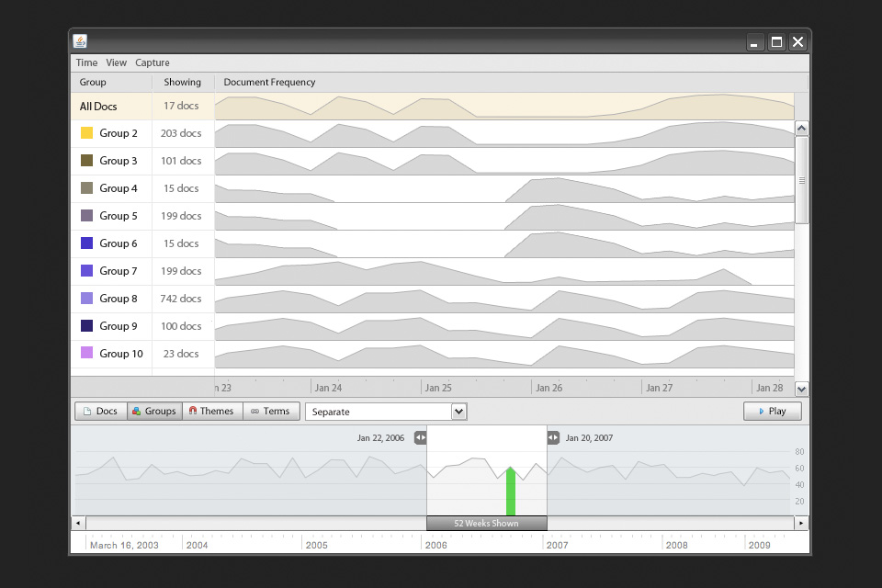Enable the Themes view toggle
Image resolution: width=882 pixels, height=588 pixels.
pos(211,412)
